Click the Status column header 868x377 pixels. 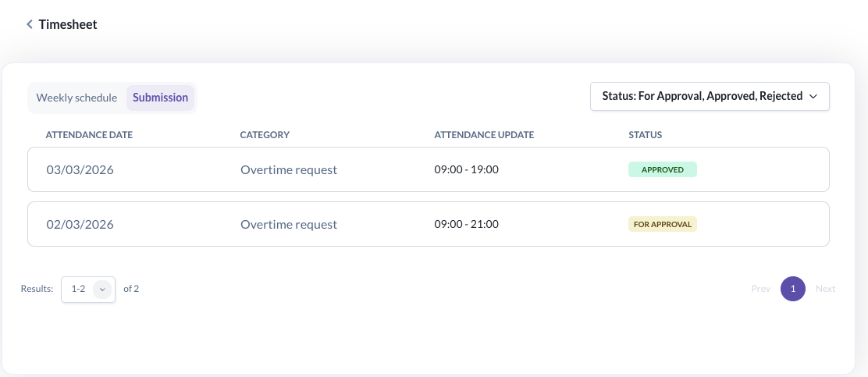pyautogui.click(x=645, y=135)
